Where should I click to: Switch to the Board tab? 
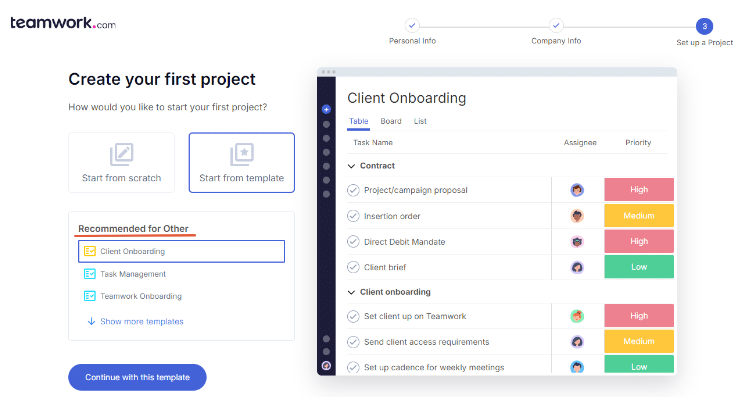click(x=391, y=121)
